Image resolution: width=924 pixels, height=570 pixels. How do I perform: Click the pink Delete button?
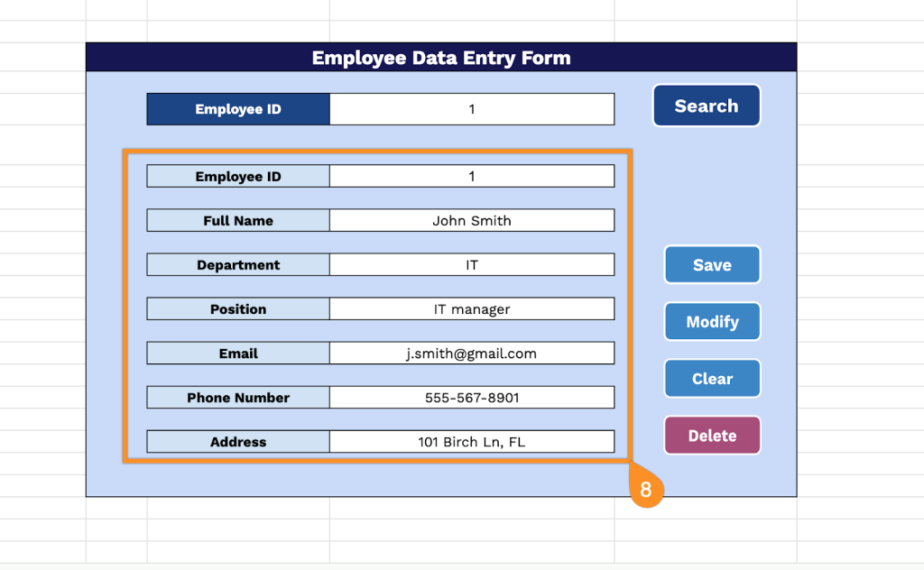712,436
